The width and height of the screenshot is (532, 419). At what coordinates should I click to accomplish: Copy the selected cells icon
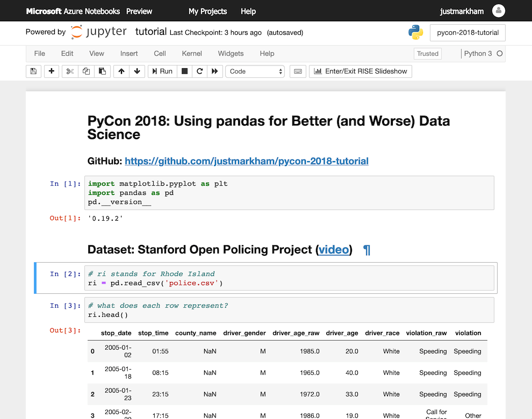pyautogui.click(x=86, y=71)
